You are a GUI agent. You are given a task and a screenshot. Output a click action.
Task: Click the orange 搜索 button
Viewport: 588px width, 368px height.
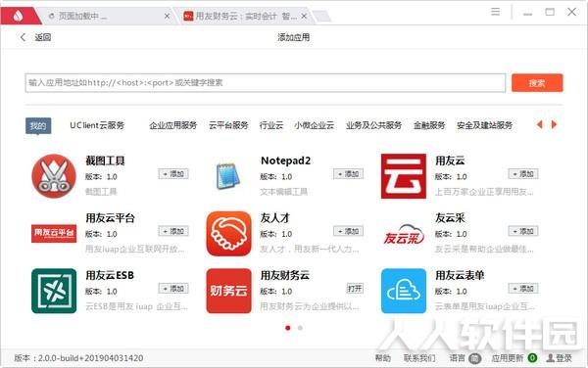[537, 83]
